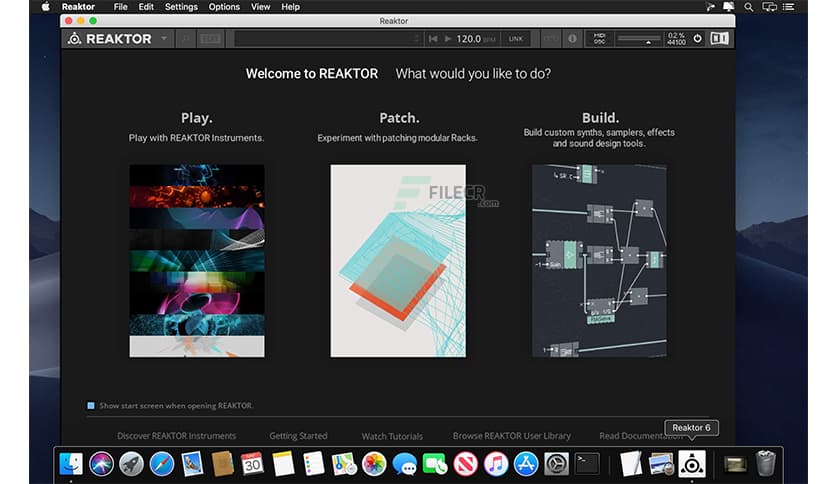Adjust the master level slider in the toolbar
The width and height of the screenshot is (836, 484).
639,39
